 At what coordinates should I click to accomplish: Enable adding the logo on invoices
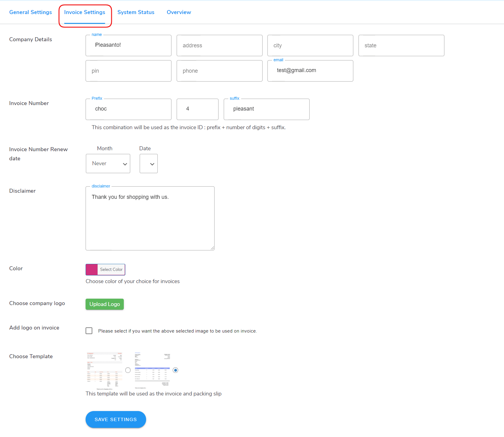point(89,331)
